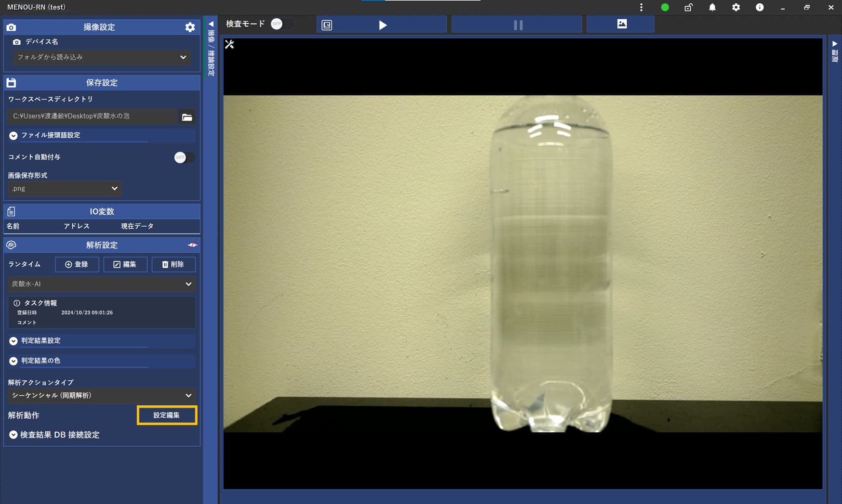The image size is (842, 504).
Task: Click the 編集 runtime button
Action: tap(125, 264)
